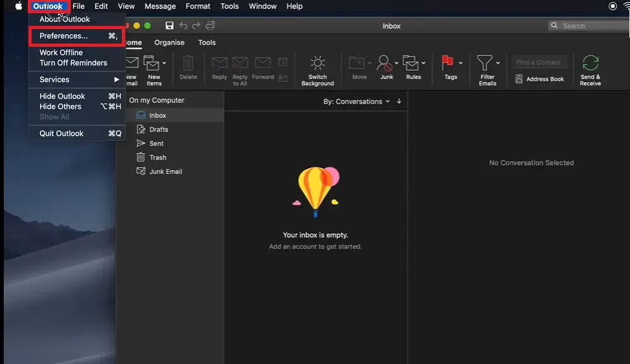Image resolution: width=630 pixels, height=364 pixels.
Task: Open the Apple menu
Action: click(18, 6)
